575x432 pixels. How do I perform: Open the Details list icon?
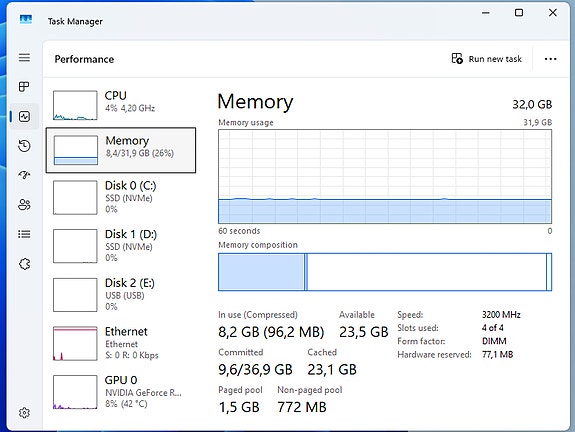pyautogui.click(x=25, y=234)
